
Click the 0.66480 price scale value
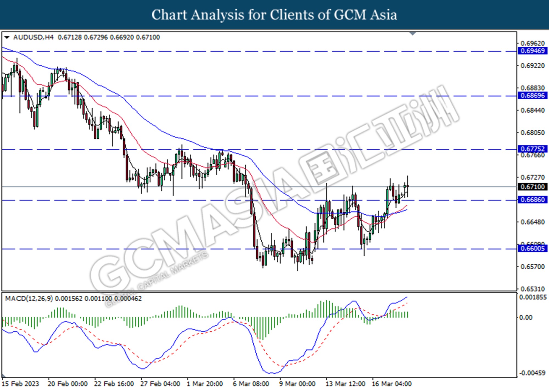coord(533,222)
